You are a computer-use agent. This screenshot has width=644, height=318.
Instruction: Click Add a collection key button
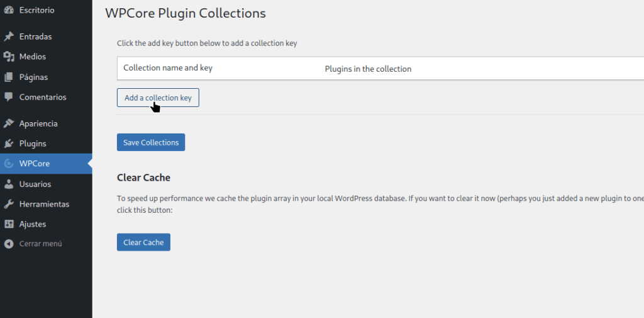pyautogui.click(x=158, y=98)
